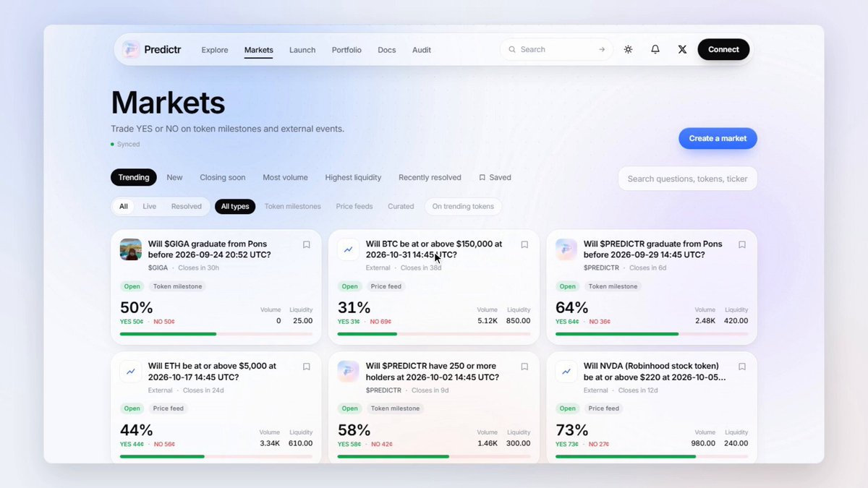Open notifications bell icon

pyautogui.click(x=655, y=50)
